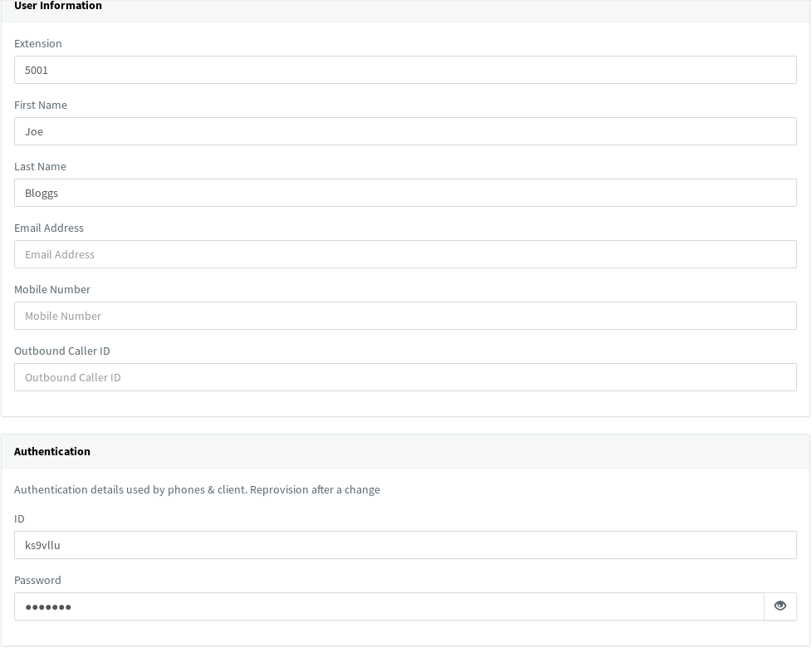Click into the Outbound Caller ID input
The width and height of the screenshot is (812, 648).
click(405, 377)
